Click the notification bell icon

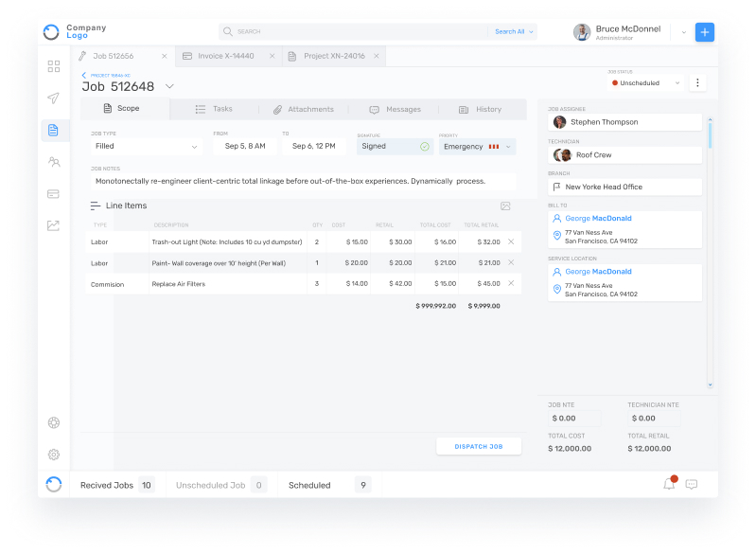click(x=669, y=485)
